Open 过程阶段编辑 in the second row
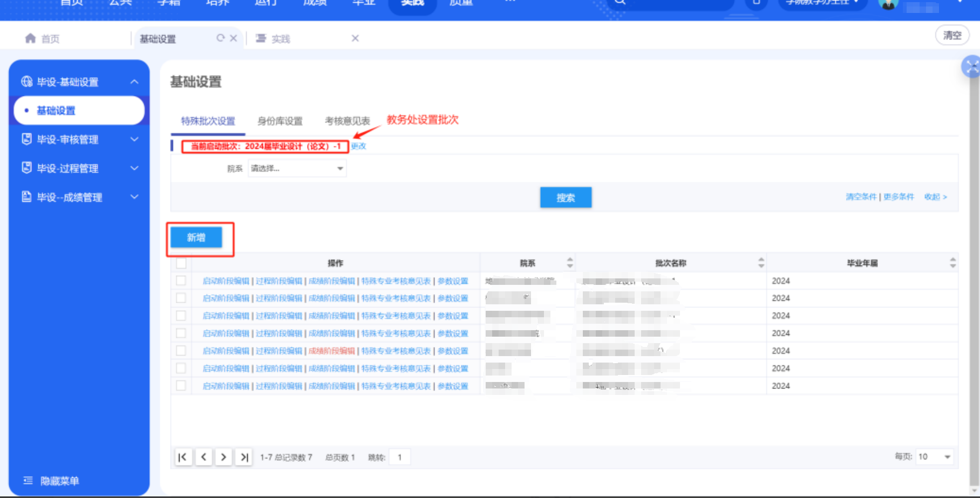This screenshot has height=498, width=980. 279,298
